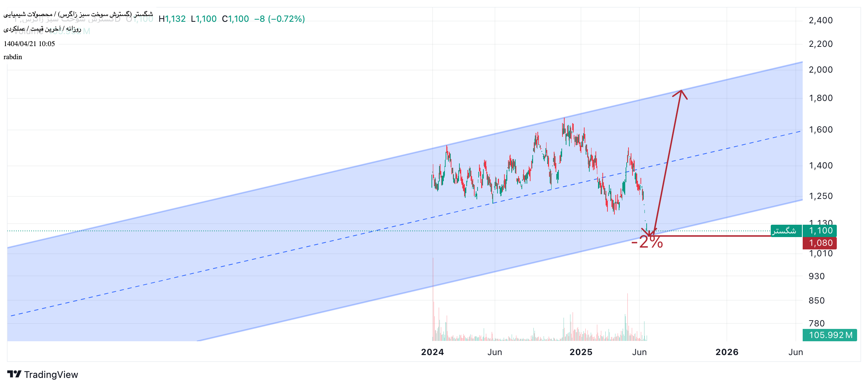
Task: Click the 105.992 M volume label
Action: point(830,335)
